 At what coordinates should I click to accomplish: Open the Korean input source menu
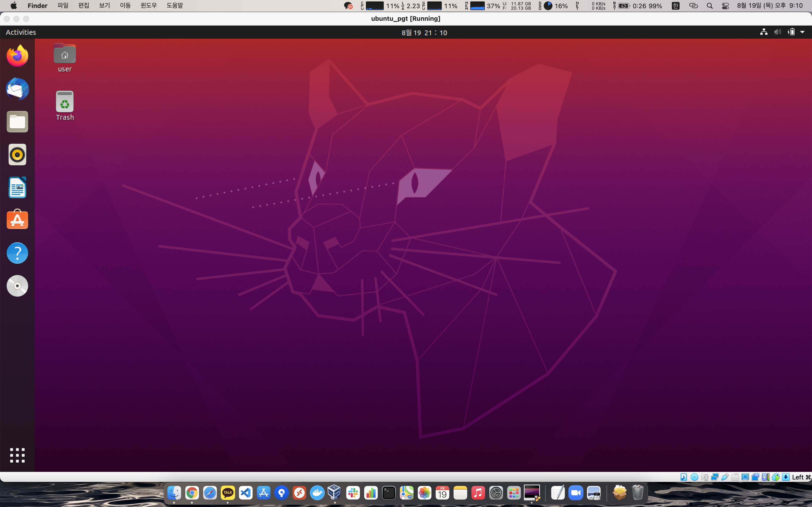[675, 6]
